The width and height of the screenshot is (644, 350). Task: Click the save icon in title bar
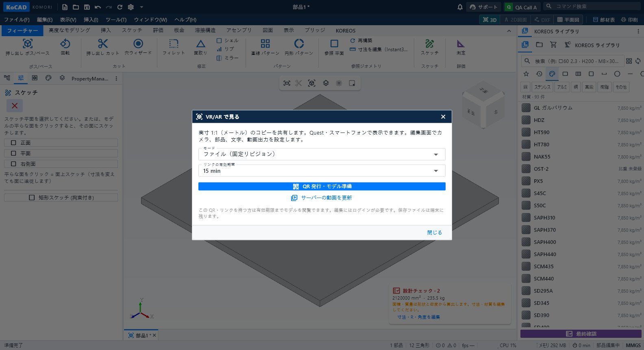(87, 7)
